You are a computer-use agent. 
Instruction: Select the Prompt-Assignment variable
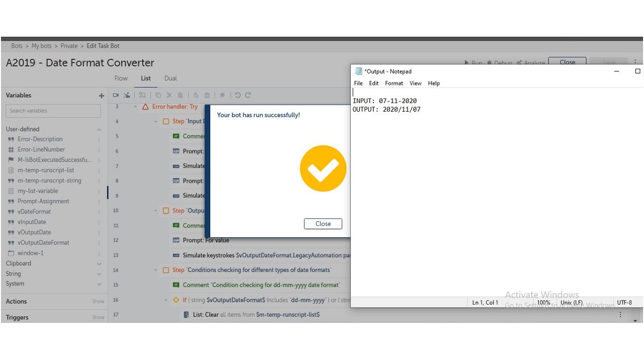pyautogui.click(x=43, y=202)
